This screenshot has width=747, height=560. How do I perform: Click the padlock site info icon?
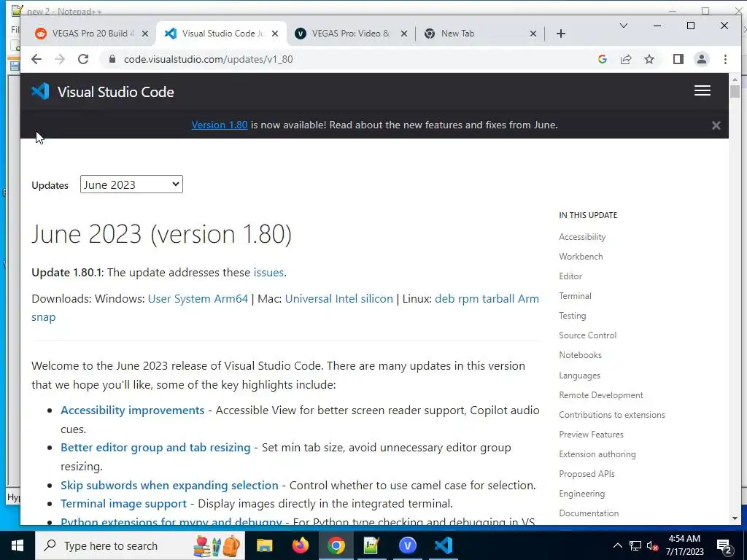pos(112,59)
